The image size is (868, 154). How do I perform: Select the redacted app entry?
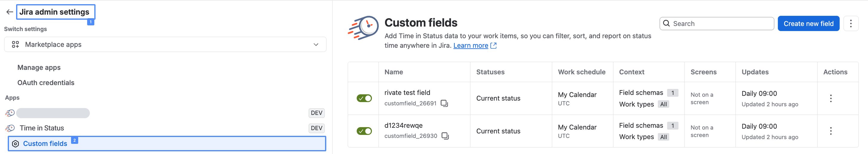(x=53, y=113)
